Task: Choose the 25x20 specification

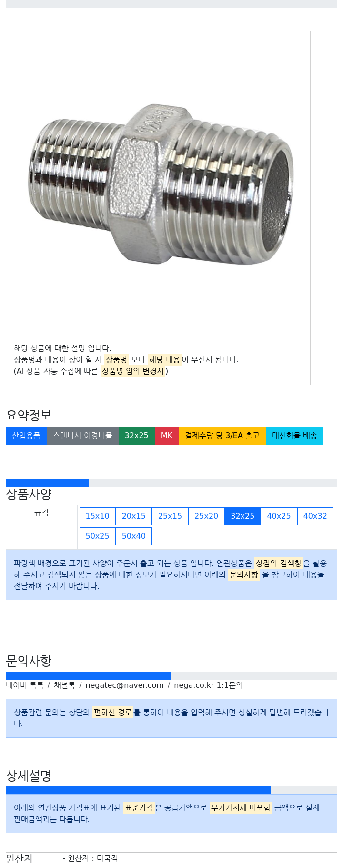Action: (206, 516)
